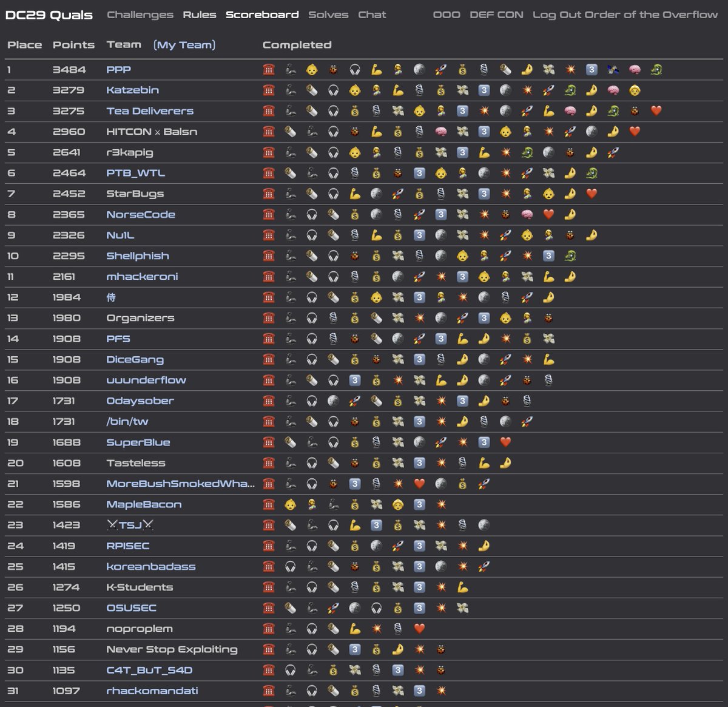728x707 pixels.
Task: Click the yellow flexed biceps in DiceGang's row
Action: (x=548, y=359)
